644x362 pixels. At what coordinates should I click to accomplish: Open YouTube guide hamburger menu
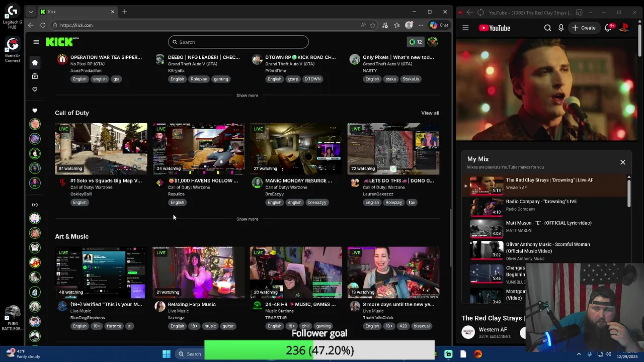point(465,28)
